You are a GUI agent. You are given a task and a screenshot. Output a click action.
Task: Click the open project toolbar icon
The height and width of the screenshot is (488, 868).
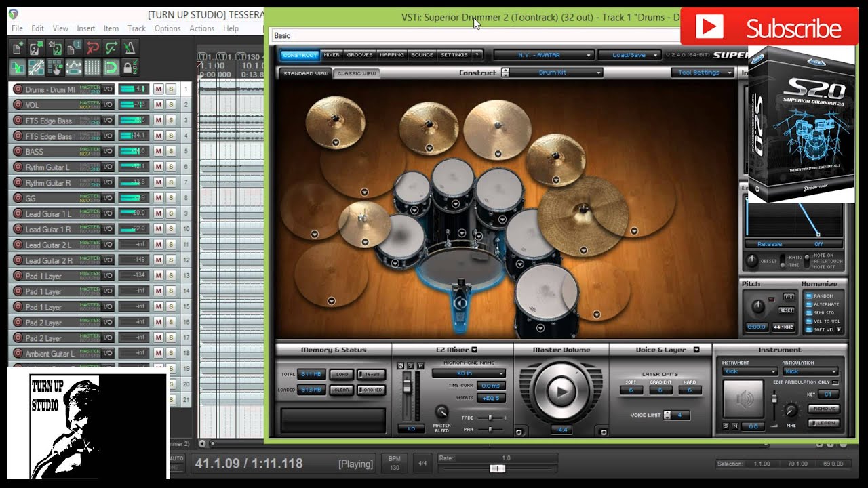(x=37, y=48)
